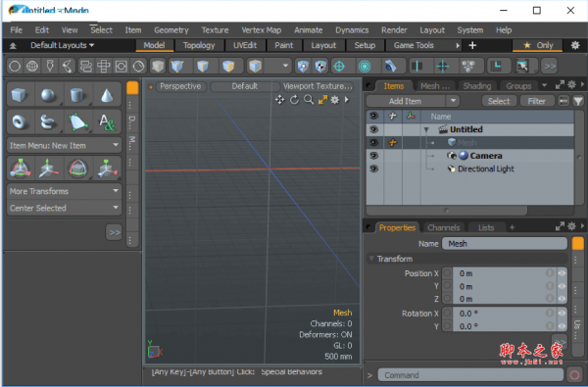Click the viewport rotate icon

click(x=294, y=100)
